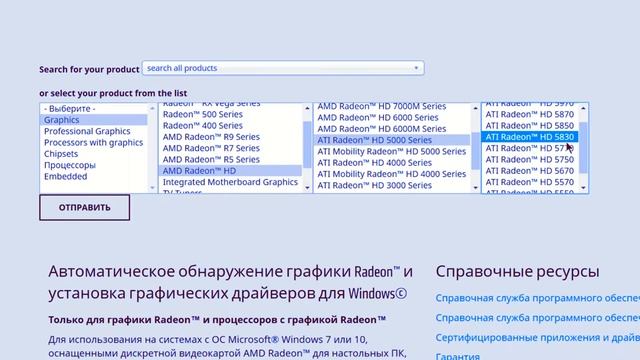Open first 'Справочная служба программного' link
Image resolution: width=640 pixels, height=360 pixels.
coord(538,298)
